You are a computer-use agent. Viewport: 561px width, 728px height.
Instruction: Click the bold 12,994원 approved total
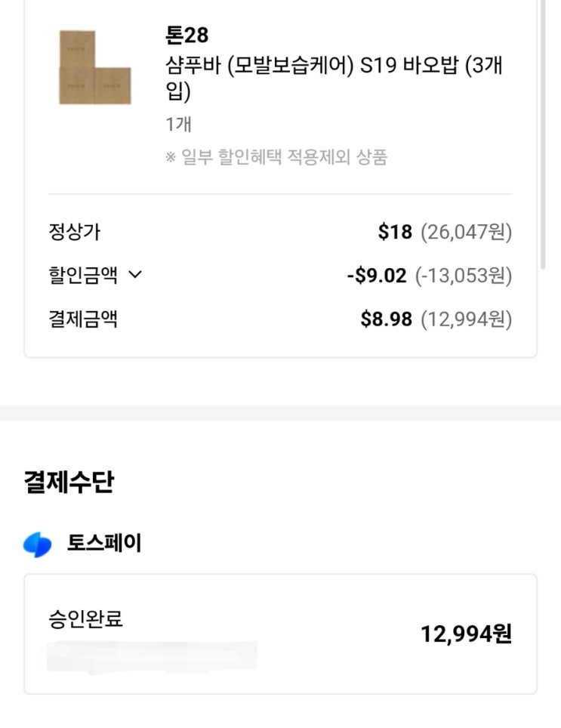click(x=466, y=634)
